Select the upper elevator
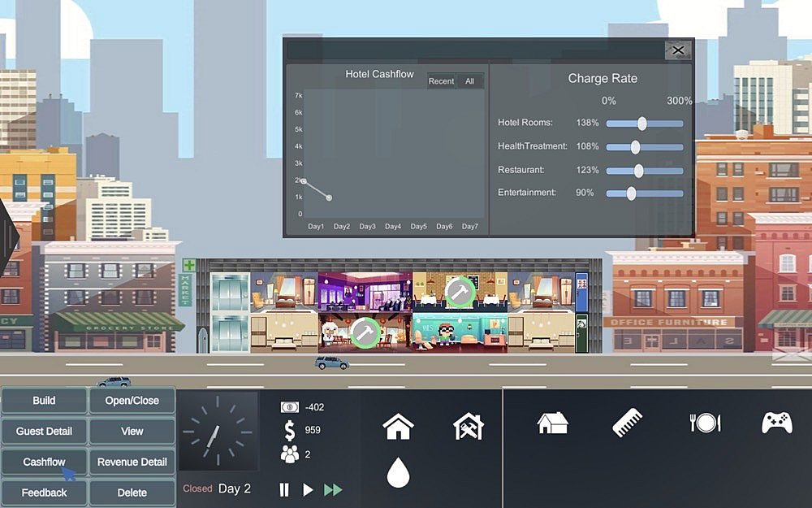This screenshot has height=508, width=812. click(231, 293)
